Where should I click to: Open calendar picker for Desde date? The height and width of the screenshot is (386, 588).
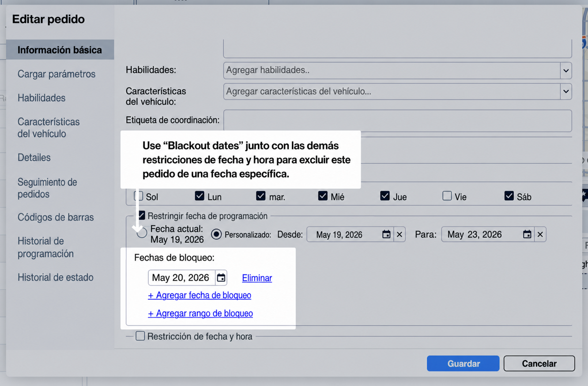point(386,234)
